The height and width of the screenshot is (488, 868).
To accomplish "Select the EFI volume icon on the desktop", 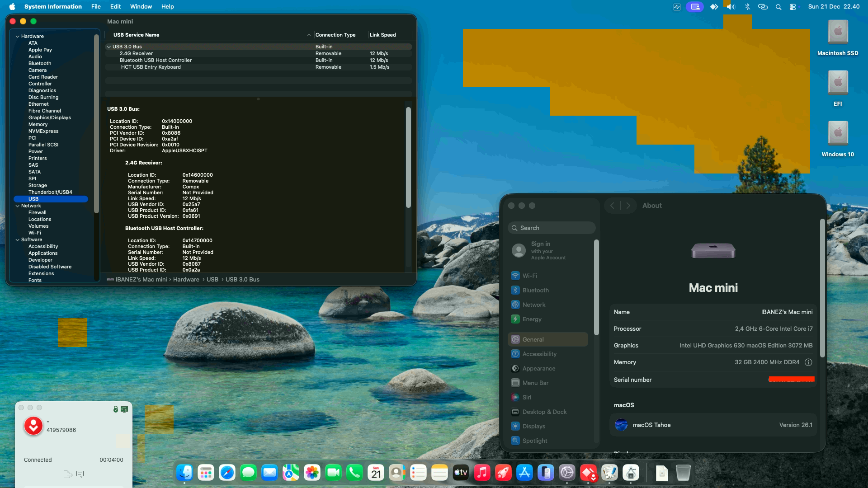I will click(838, 83).
